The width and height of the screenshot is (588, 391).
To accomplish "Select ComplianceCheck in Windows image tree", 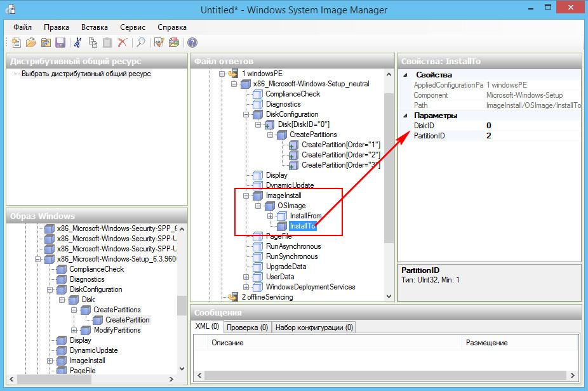I will click(x=97, y=269).
